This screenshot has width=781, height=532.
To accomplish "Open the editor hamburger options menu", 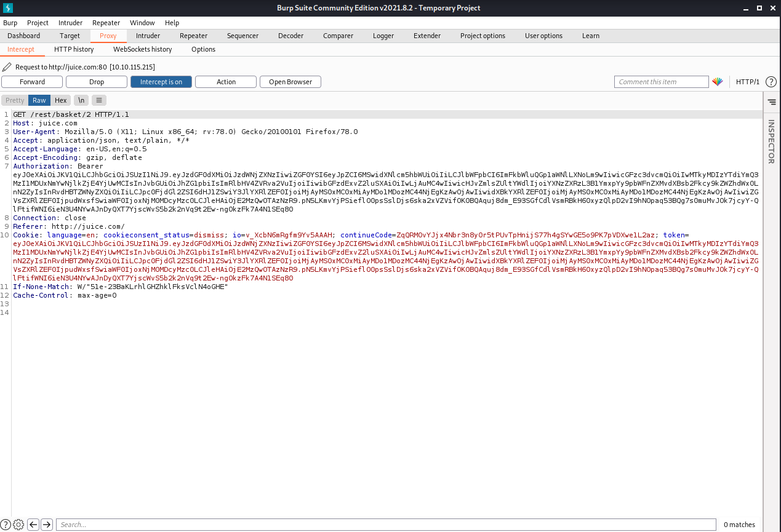I will [99, 100].
